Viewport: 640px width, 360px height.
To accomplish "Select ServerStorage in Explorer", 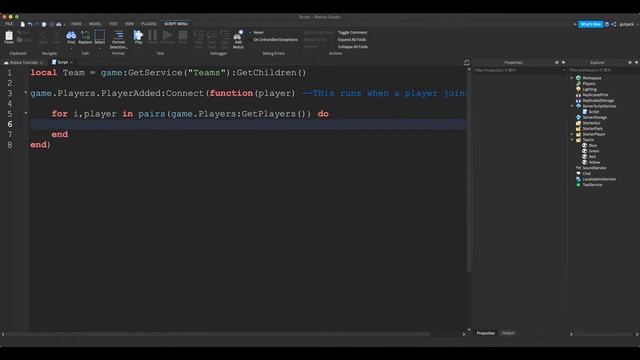I will click(594, 117).
